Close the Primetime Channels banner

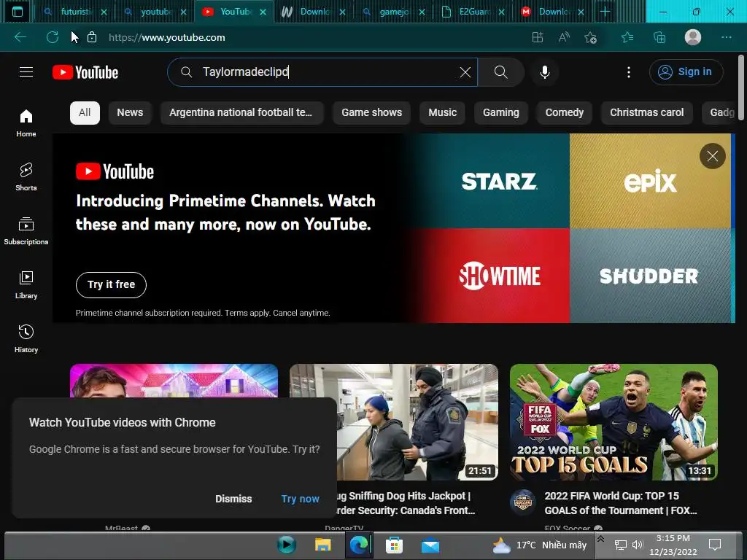coord(712,156)
